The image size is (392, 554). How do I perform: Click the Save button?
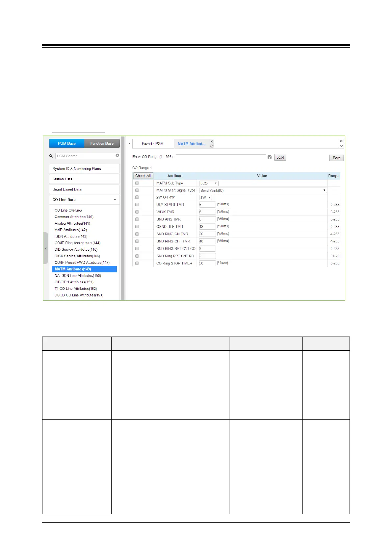(336, 158)
